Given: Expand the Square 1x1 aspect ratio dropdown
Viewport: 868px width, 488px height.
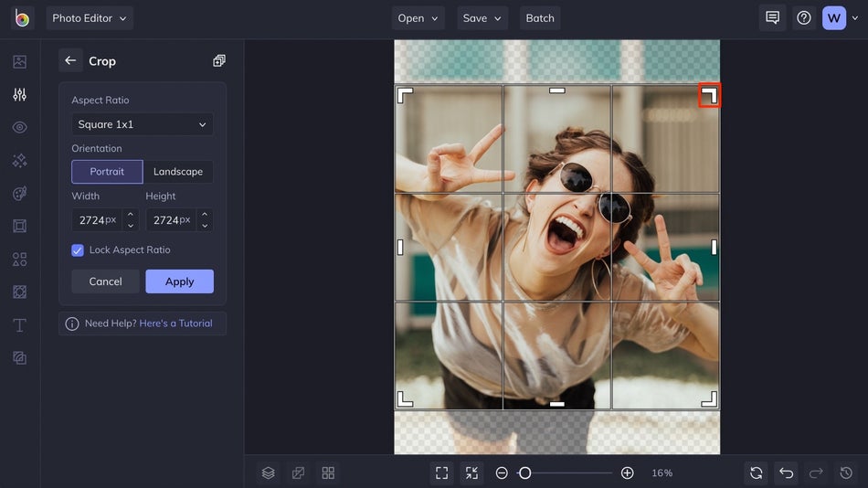Looking at the screenshot, I should pyautogui.click(x=143, y=124).
